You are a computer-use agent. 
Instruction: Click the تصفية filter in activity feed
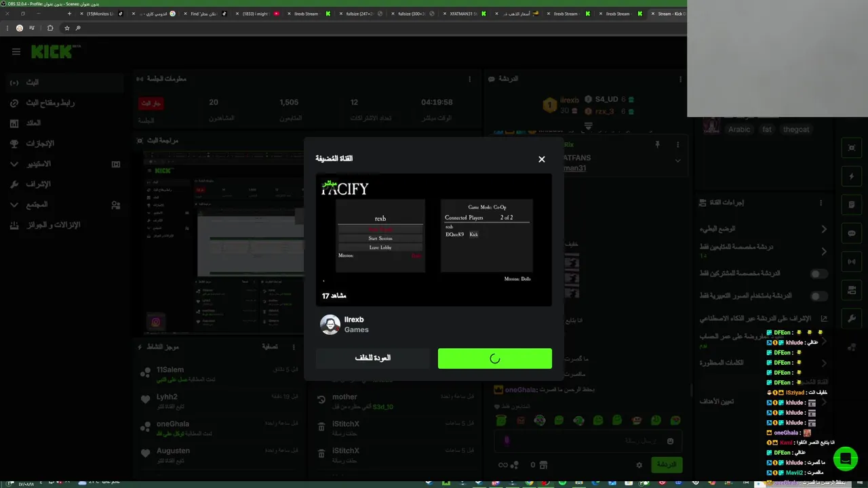[x=270, y=346]
